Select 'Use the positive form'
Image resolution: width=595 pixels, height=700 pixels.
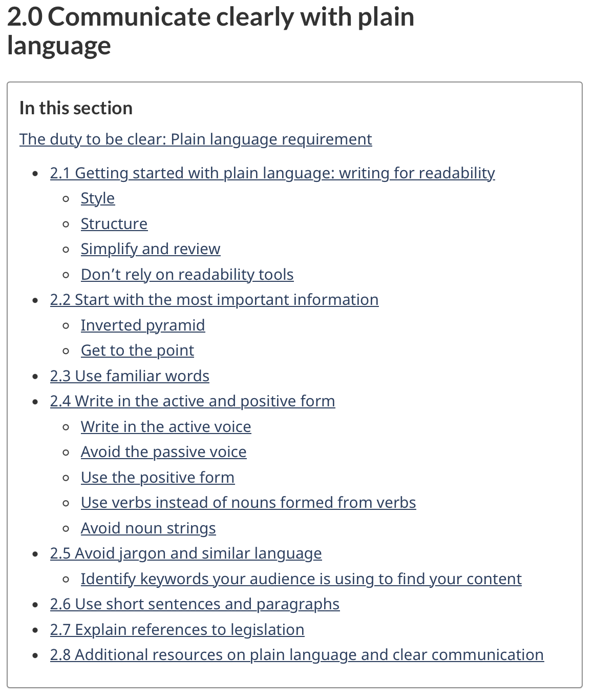[157, 477]
